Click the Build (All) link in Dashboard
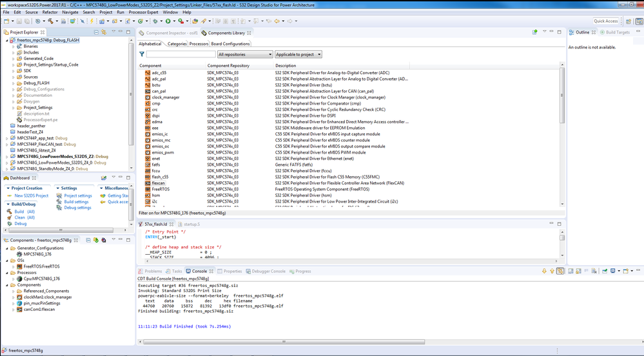Image resolution: width=644 pixels, height=356 pixels. click(24, 212)
